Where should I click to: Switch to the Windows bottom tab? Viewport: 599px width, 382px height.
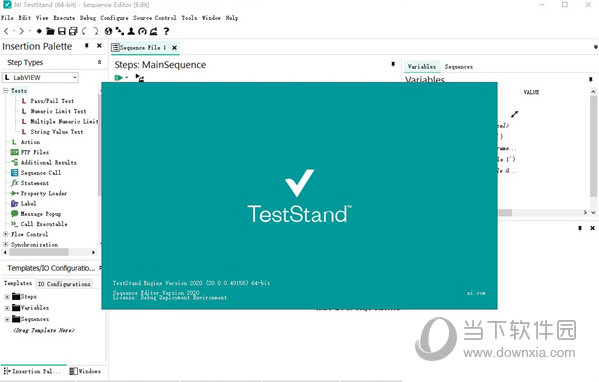[85, 371]
